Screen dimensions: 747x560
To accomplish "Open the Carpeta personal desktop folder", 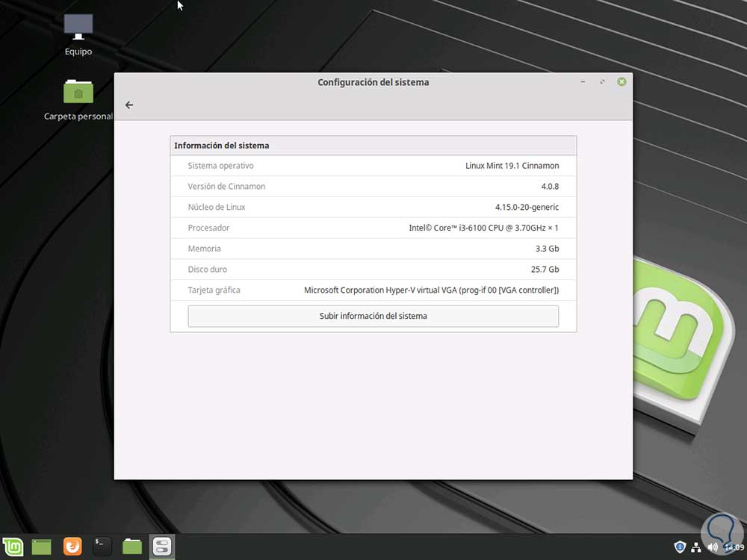I will coord(78,99).
